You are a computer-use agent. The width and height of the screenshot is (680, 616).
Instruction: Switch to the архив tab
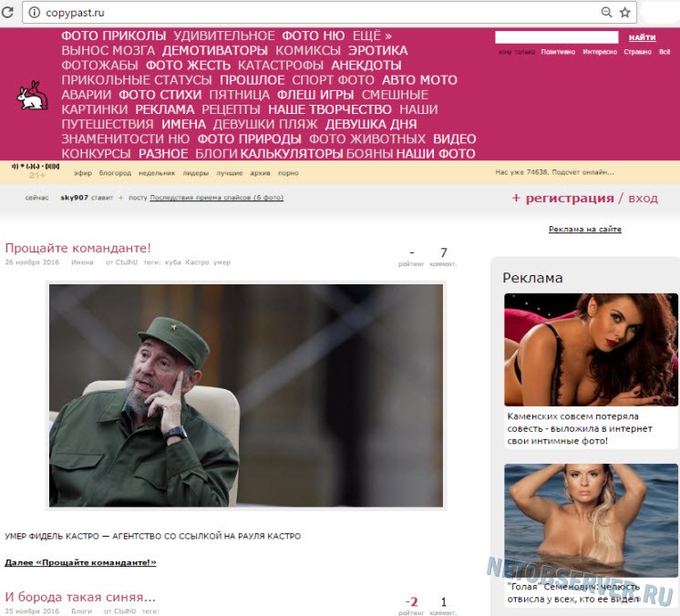(x=260, y=173)
